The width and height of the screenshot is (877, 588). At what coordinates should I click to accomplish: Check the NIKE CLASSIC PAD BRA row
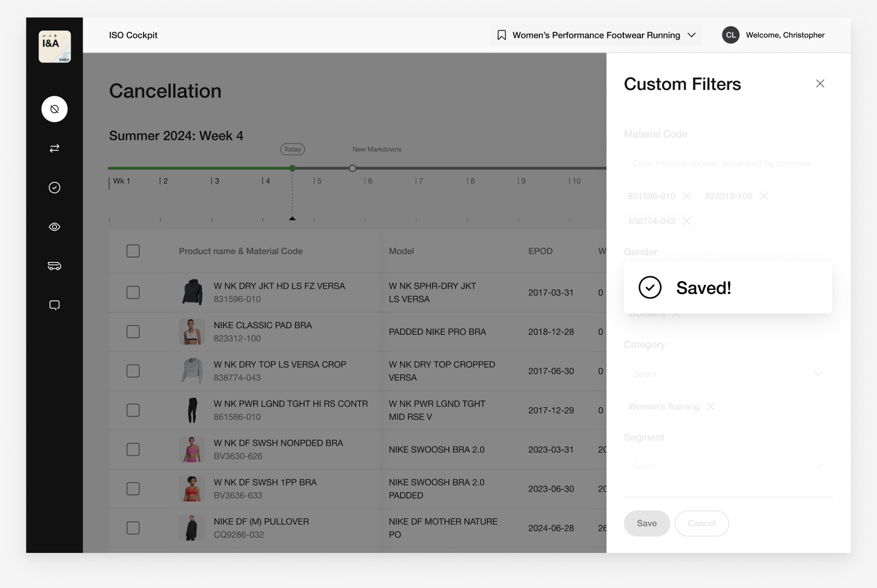133,332
